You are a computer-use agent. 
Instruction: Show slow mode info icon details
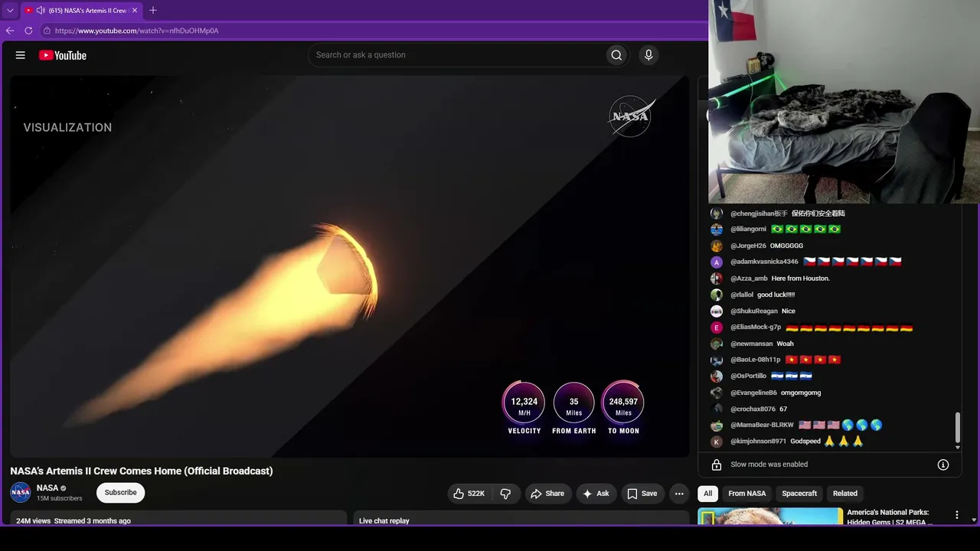(x=943, y=465)
